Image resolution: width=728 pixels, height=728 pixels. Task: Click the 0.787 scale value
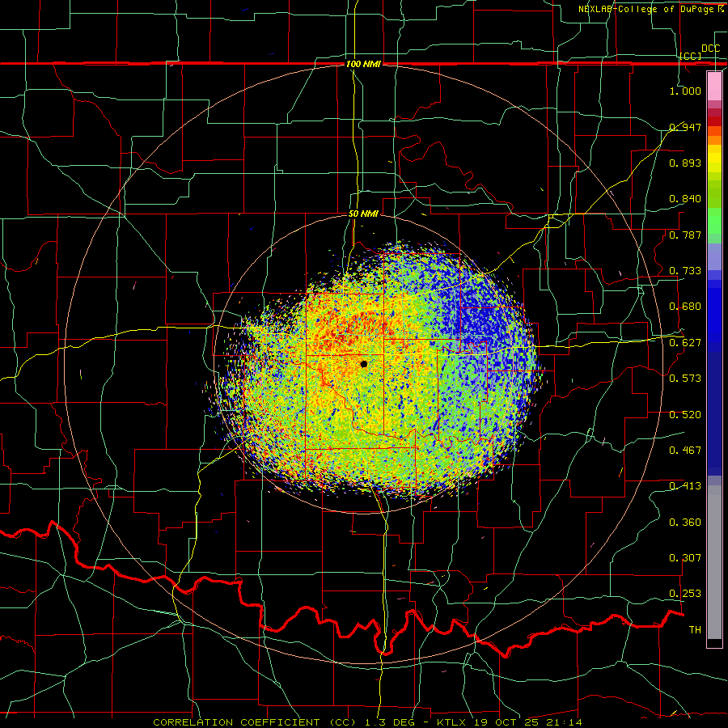(685, 235)
